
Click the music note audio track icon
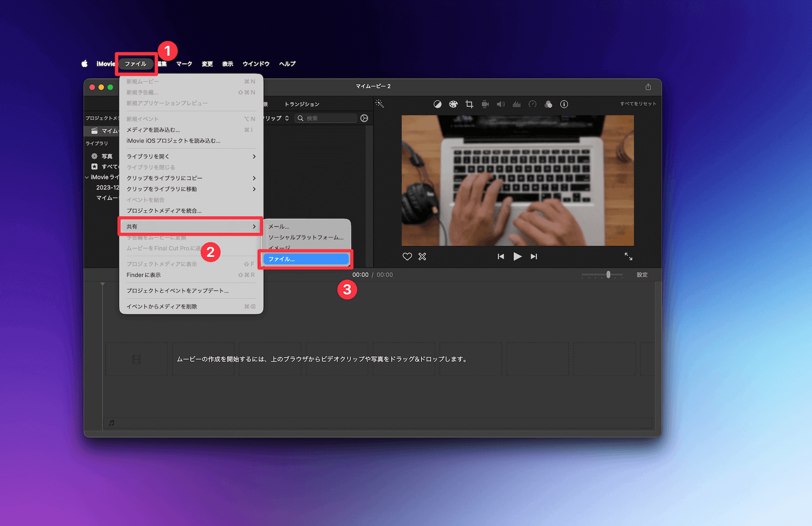[112, 423]
